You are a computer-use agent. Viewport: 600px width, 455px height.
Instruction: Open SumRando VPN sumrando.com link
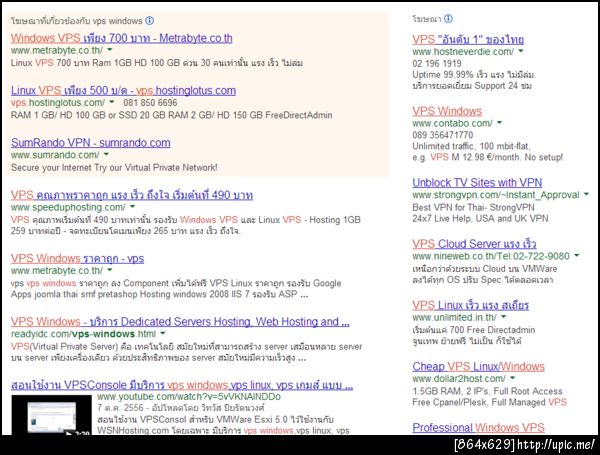click(x=91, y=143)
